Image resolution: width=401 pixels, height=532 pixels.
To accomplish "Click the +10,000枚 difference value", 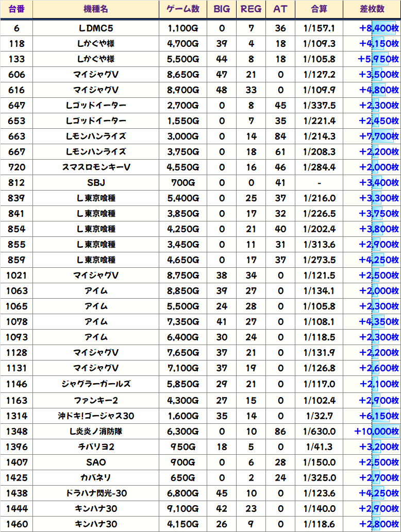I will click(377, 431).
